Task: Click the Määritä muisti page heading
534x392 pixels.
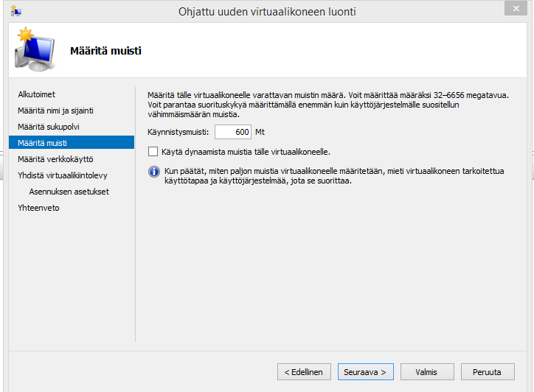Action: (x=105, y=51)
